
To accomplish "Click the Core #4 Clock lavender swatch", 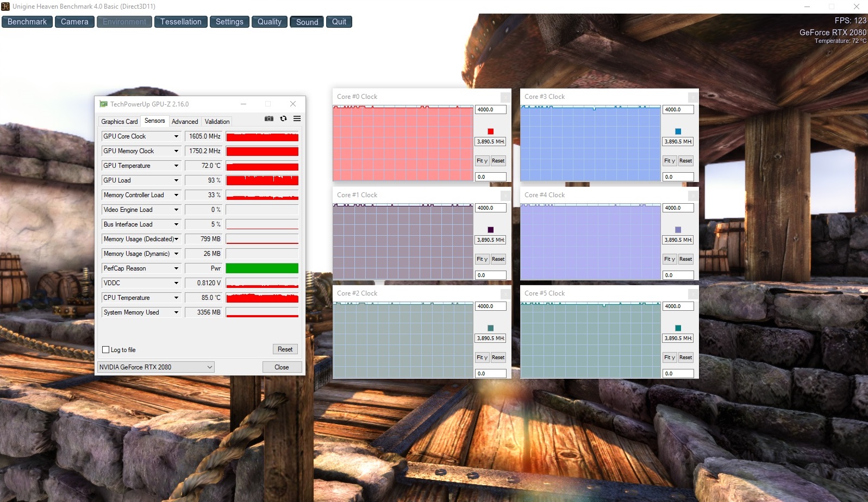I will [x=678, y=230].
